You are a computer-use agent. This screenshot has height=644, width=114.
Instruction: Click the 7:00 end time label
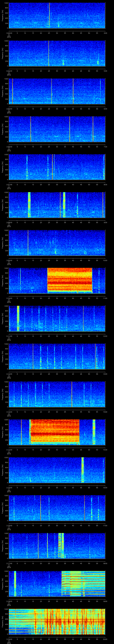coord(105,147)
